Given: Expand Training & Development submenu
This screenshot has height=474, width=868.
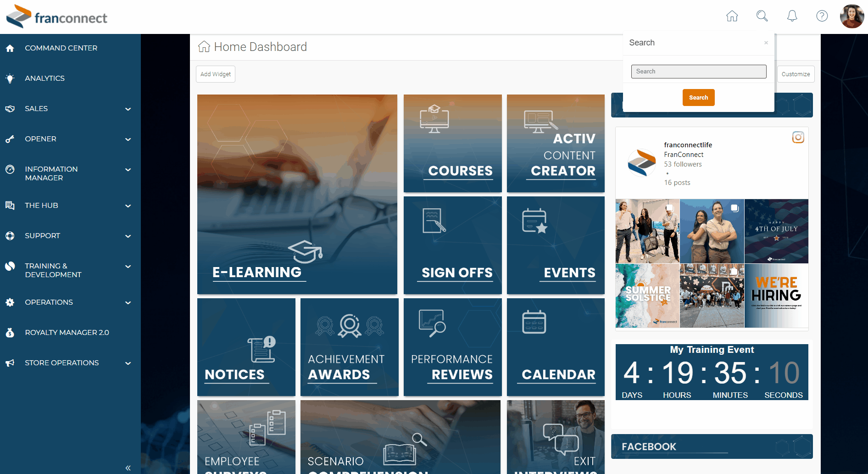Looking at the screenshot, I should coord(128,267).
